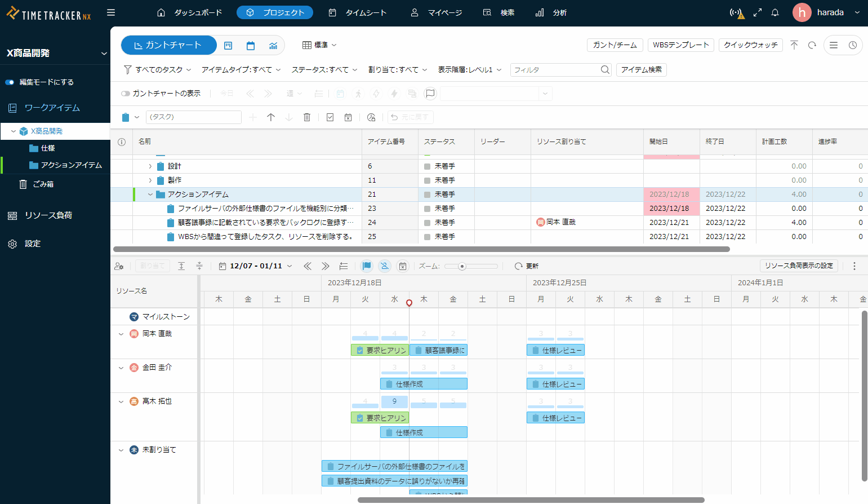Click the リソース負荷表示の設定 button
Viewport: 868px width, 504px height.
click(x=799, y=266)
